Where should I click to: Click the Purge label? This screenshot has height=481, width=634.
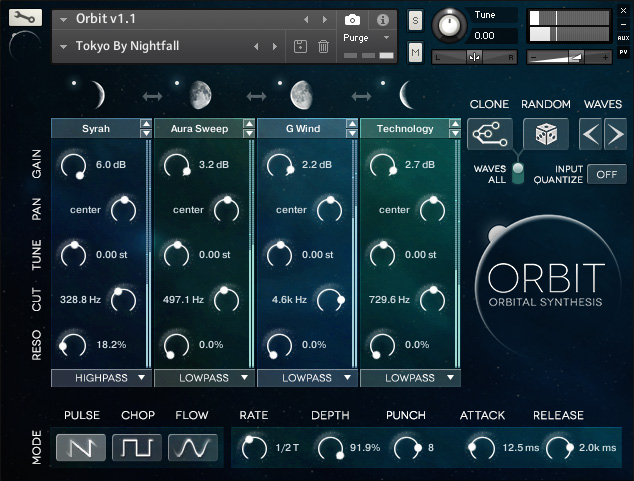pos(356,38)
